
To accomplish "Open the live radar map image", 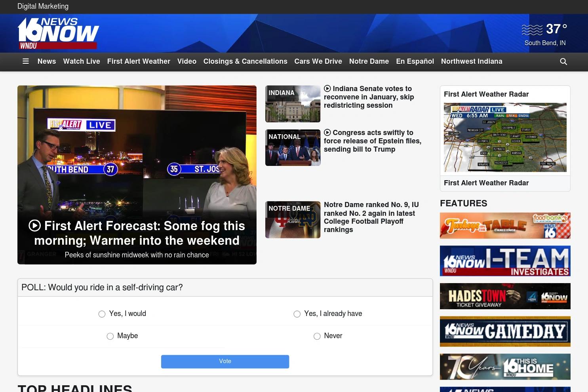I will [x=505, y=137].
